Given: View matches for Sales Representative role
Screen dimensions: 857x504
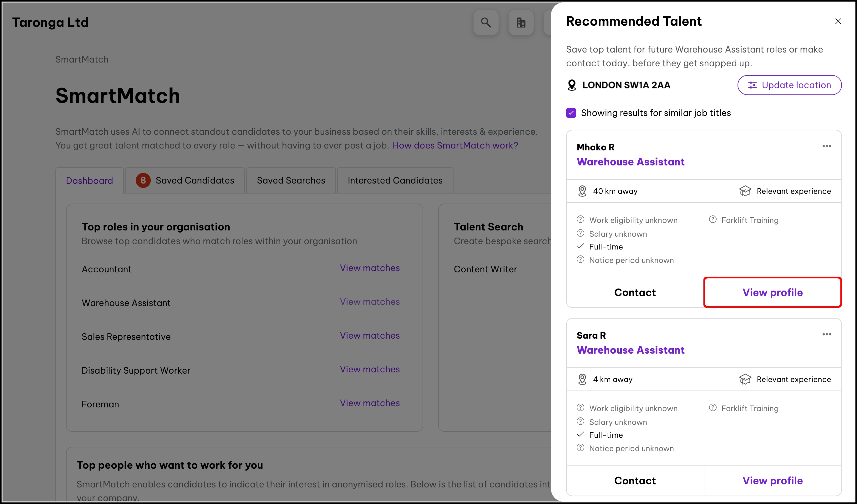Looking at the screenshot, I should [370, 335].
